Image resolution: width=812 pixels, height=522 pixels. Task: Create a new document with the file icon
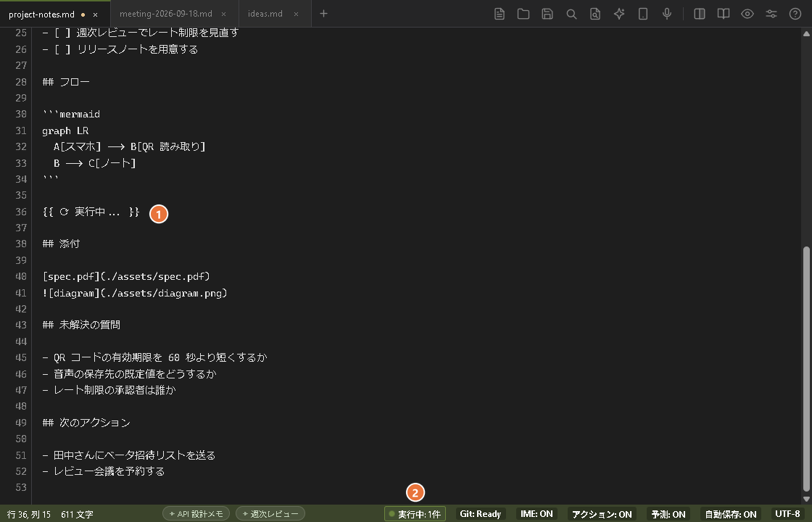pos(500,14)
